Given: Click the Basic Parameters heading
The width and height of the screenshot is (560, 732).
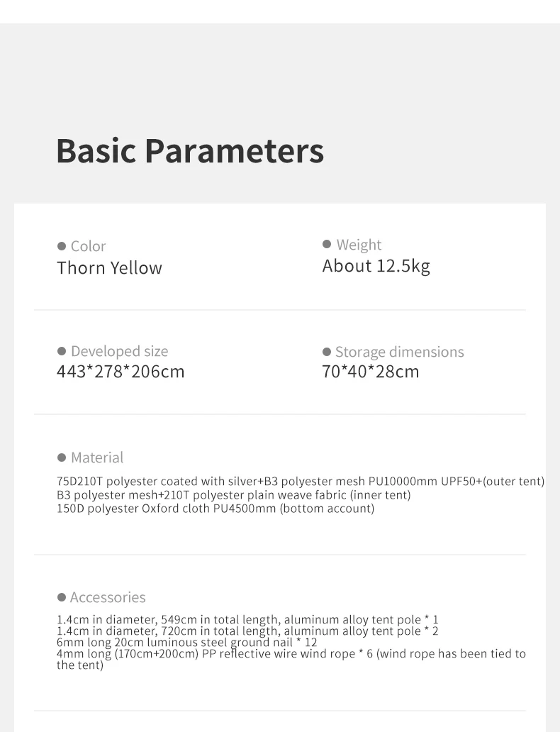Looking at the screenshot, I should point(190,150).
